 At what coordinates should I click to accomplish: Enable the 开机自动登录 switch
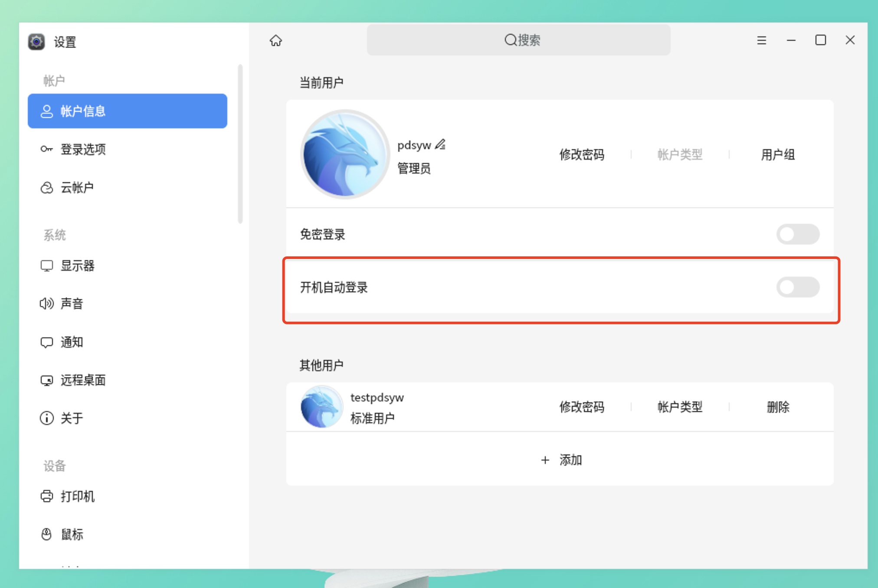797,287
